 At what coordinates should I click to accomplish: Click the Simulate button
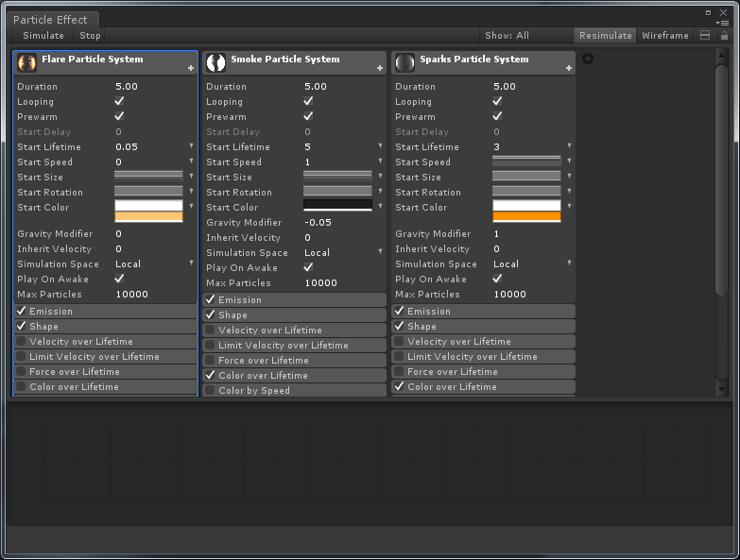43,35
